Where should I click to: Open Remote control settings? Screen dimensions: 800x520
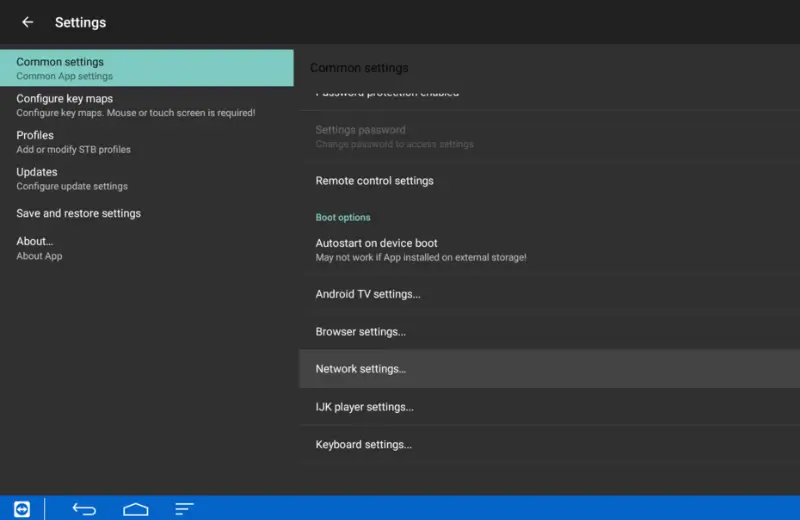548,181
